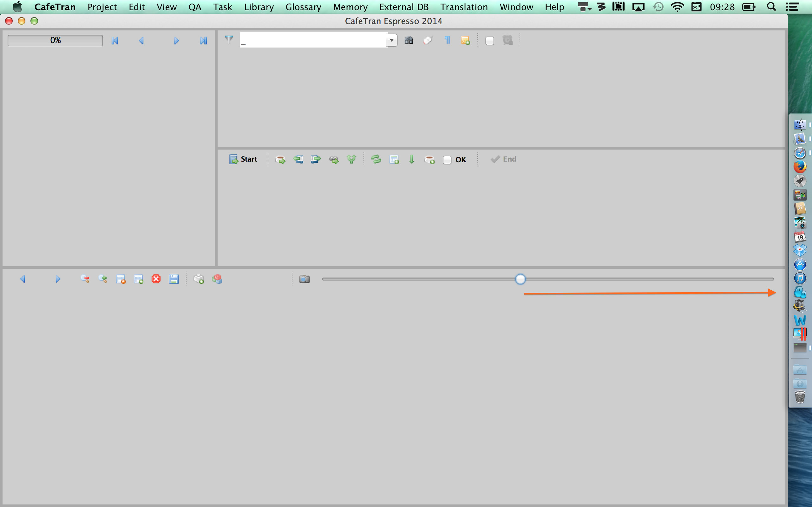Image resolution: width=812 pixels, height=507 pixels.
Task: Click the slider handle on bottom toolbar
Action: pyautogui.click(x=520, y=279)
